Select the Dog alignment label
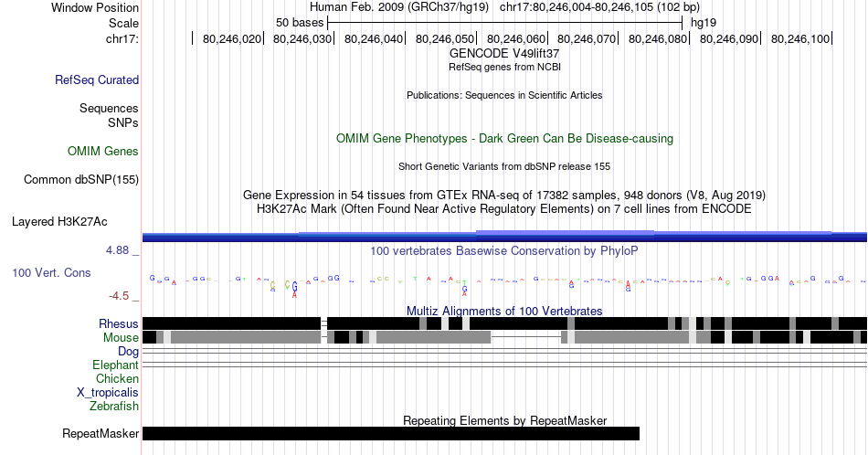This screenshot has height=455, width=868. (129, 352)
